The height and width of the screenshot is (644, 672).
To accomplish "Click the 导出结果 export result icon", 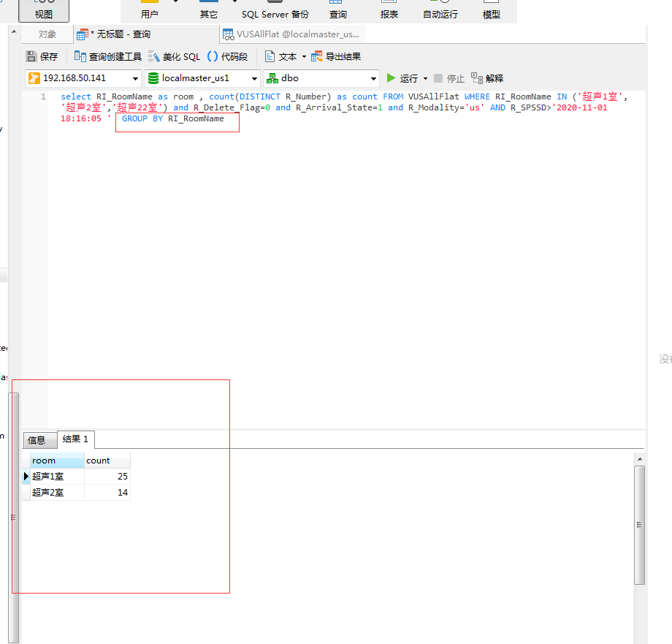I will [317, 56].
